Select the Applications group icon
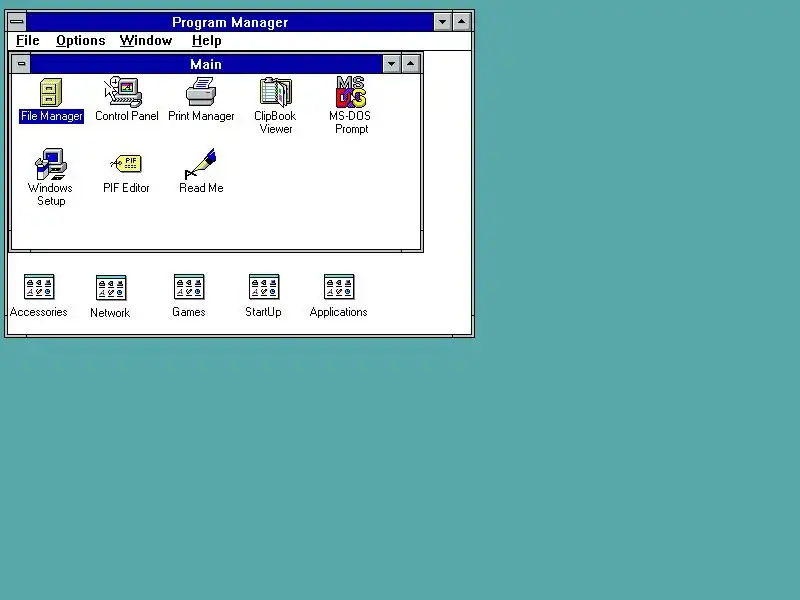800x600 pixels. click(x=339, y=287)
